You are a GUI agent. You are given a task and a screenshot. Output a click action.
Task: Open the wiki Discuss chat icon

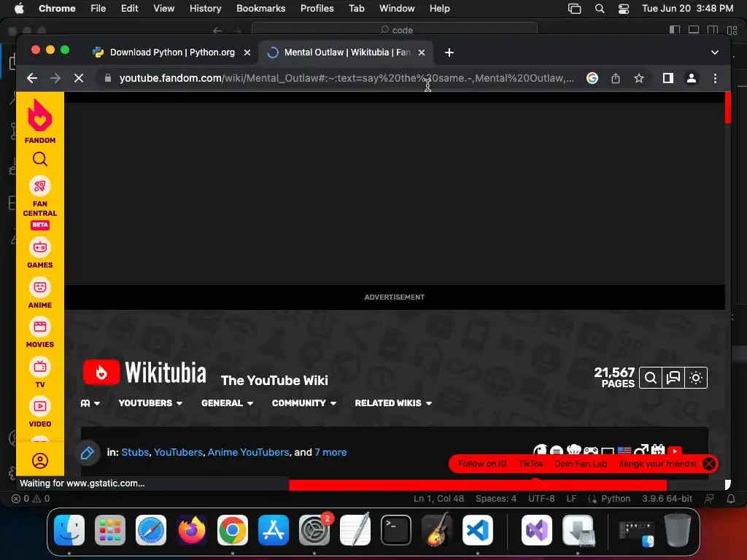pos(673,378)
